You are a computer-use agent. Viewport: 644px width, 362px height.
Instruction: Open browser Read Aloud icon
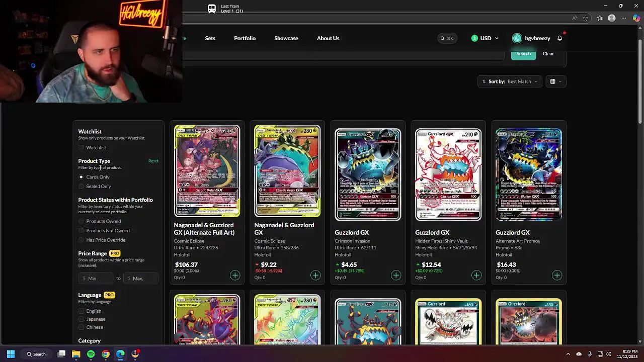574,18
